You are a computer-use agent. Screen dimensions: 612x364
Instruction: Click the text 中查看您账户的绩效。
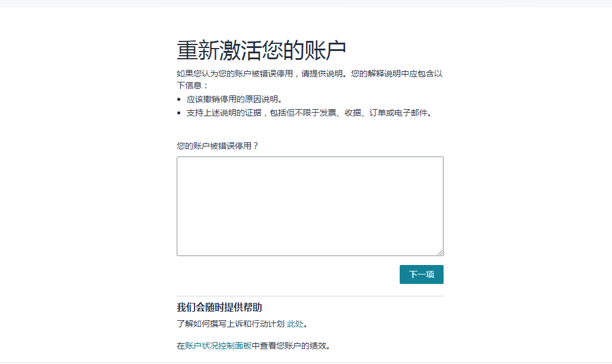291,345
